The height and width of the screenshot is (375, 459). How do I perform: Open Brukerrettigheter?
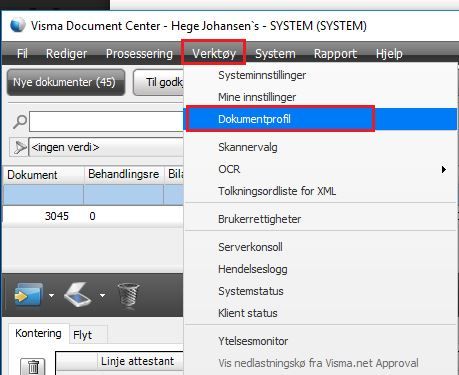point(321,219)
